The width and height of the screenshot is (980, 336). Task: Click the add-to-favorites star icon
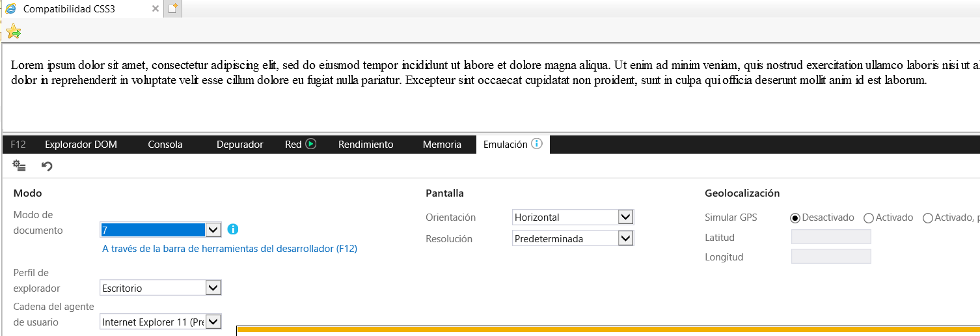(x=13, y=31)
